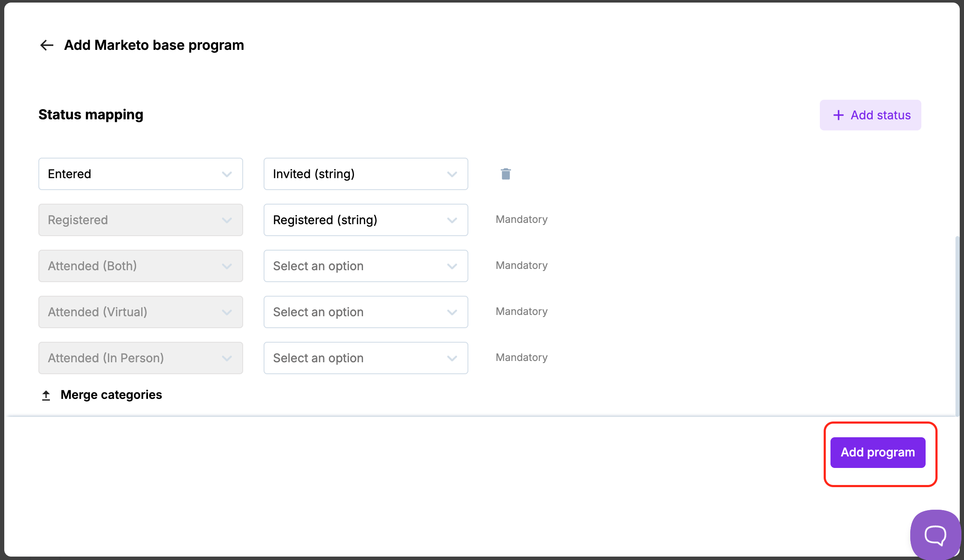Image resolution: width=964 pixels, height=560 pixels.
Task: Select an option for Attended (In Person)
Action: coord(365,358)
